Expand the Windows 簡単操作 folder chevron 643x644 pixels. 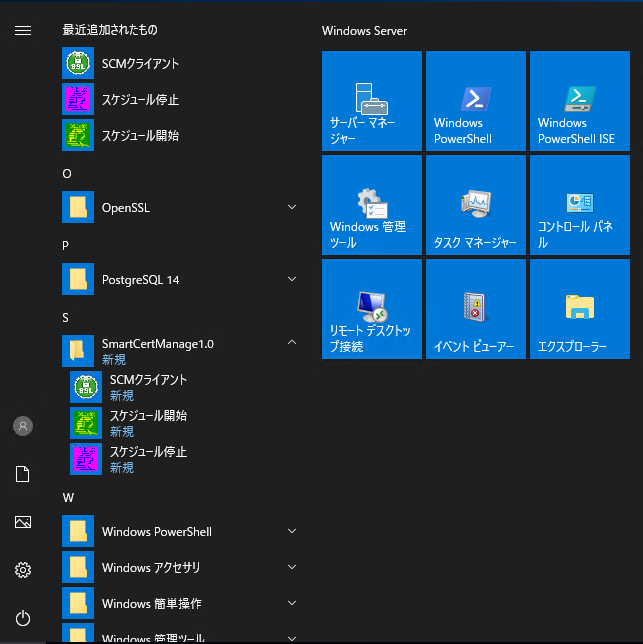(x=292, y=603)
